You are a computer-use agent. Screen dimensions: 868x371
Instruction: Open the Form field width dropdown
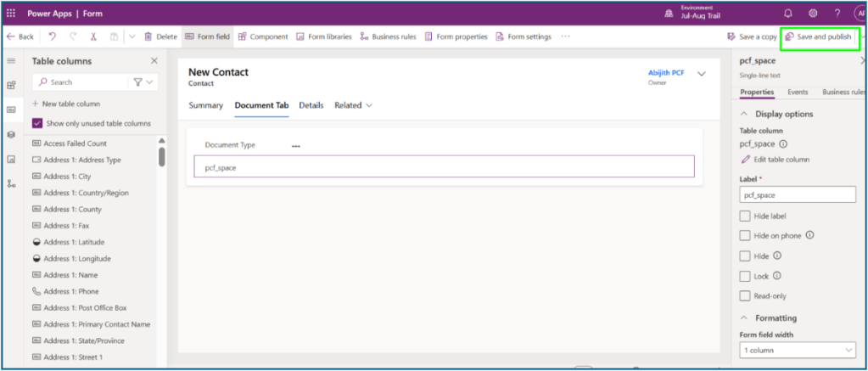point(798,350)
